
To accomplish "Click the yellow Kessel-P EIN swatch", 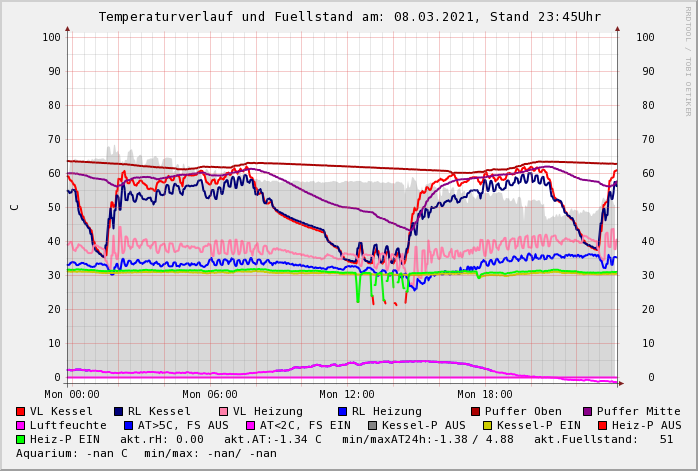I will [487, 425].
